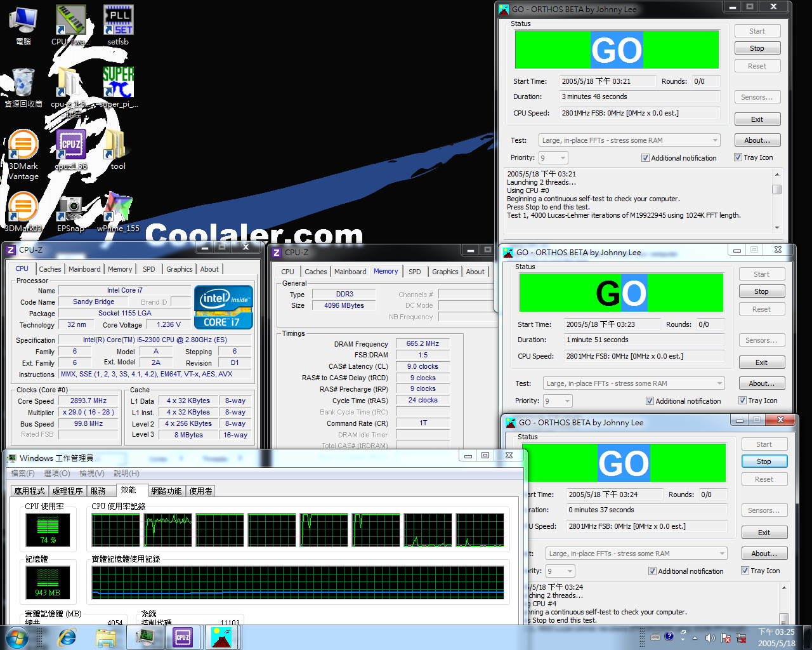The width and height of the screenshot is (812, 650).
Task: Expand Test dropdown in ORTHOS started 03:23
Action: point(719,383)
